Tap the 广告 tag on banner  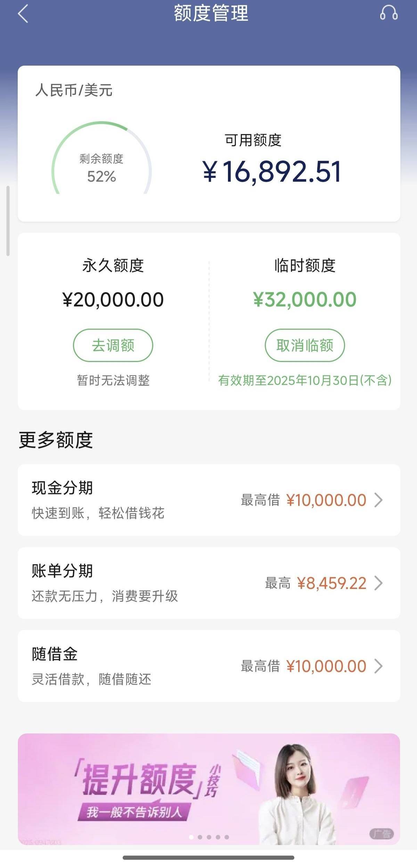point(382,834)
